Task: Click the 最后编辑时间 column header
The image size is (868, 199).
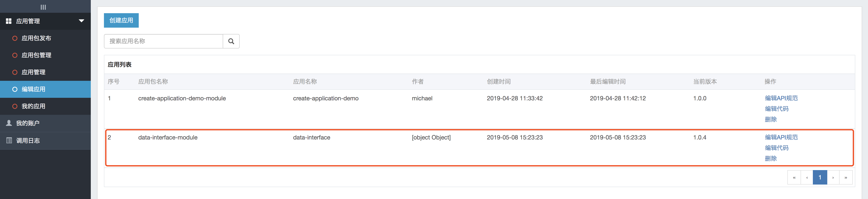Action: [x=608, y=82]
